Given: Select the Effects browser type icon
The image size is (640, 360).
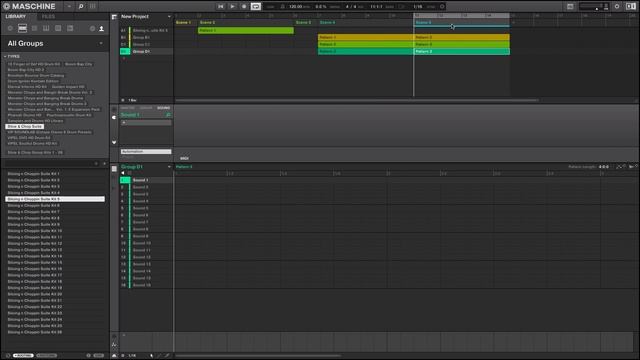Looking at the screenshot, I should [58, 28].
